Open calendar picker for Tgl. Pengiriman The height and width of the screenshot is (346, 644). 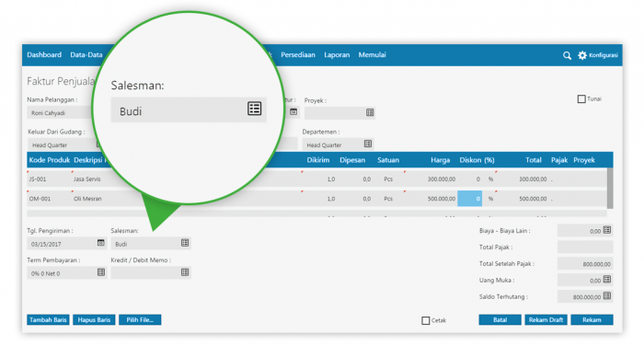100,243
